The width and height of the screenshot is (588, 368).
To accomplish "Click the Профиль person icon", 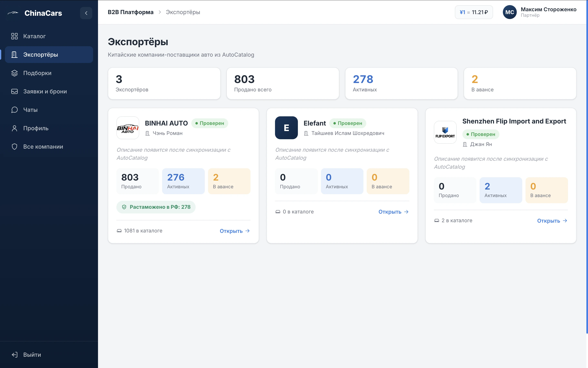I will click(14, 128).
